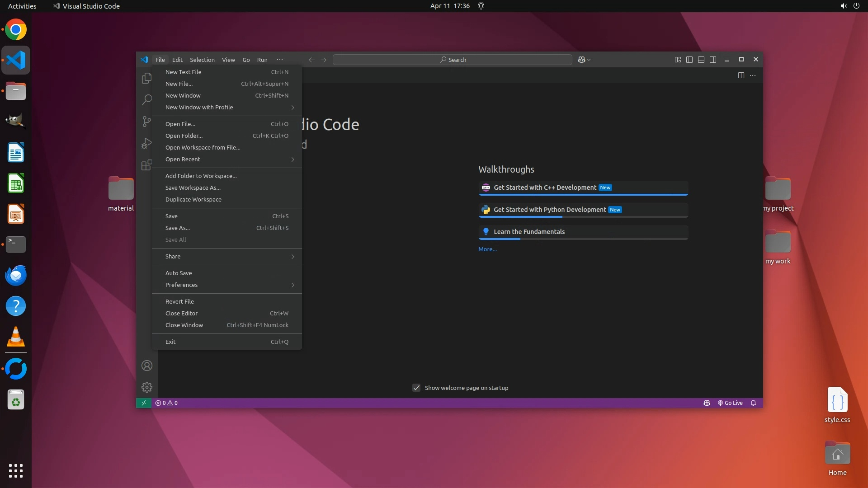Toggle Auto Save in File menu
Viewport: 868px width, 488px height.
click(x=179, y=273)
